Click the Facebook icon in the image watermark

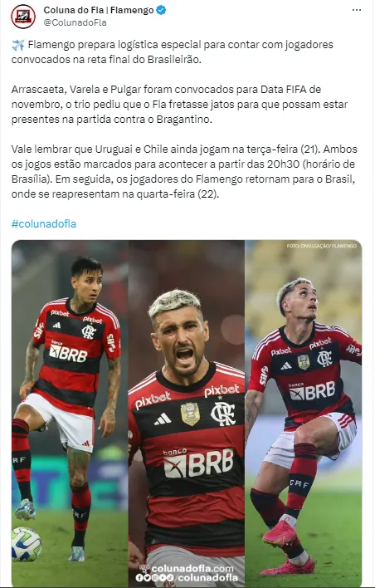[139, 578]
